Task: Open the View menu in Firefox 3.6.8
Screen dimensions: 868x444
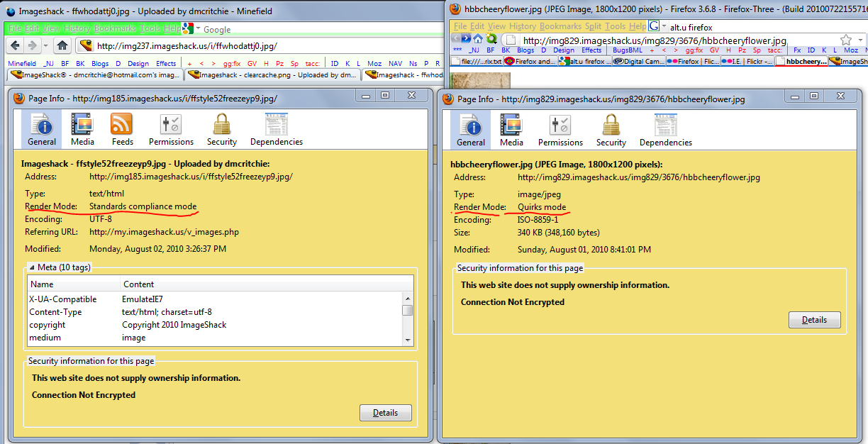Action: click(x=497, y=26)
